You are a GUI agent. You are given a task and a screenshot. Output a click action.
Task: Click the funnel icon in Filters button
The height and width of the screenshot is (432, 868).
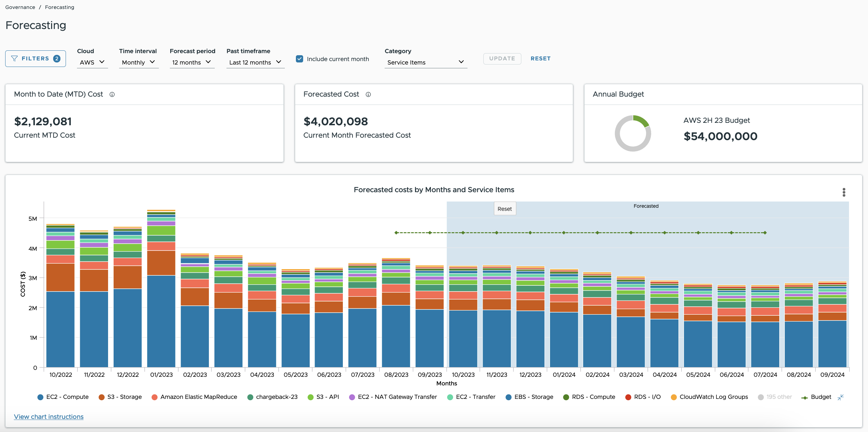point(15,59)
